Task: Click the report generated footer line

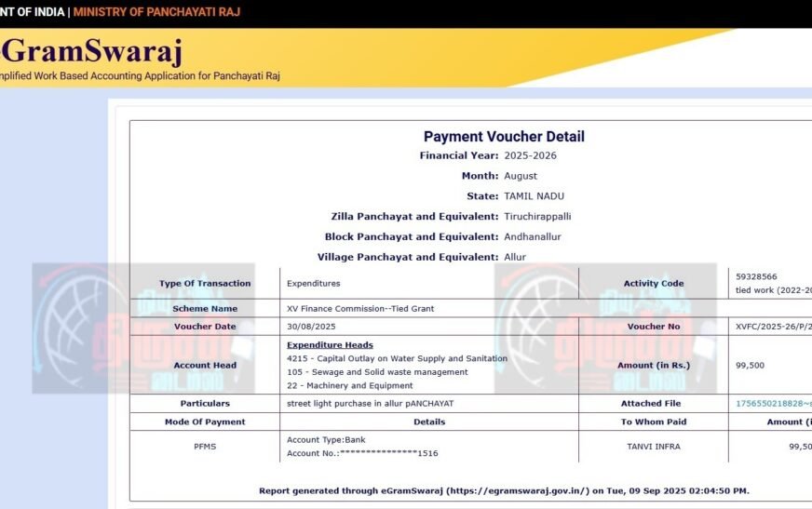Action: 504,491
